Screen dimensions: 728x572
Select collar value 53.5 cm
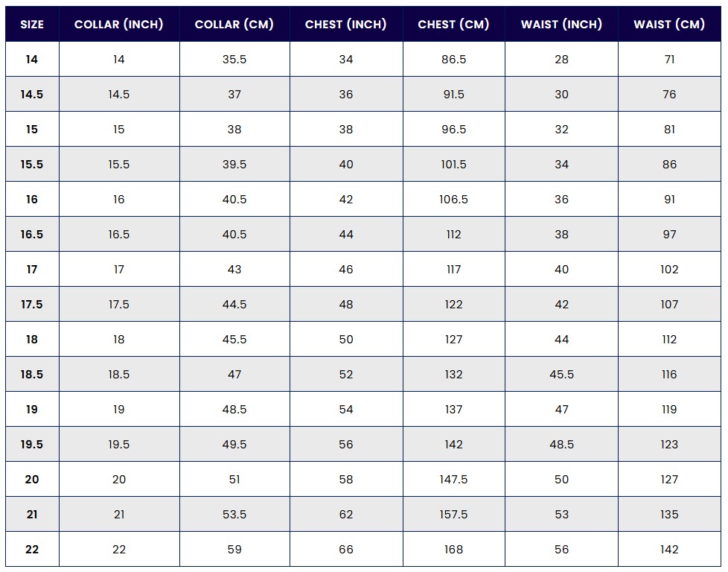pos(234,515)
